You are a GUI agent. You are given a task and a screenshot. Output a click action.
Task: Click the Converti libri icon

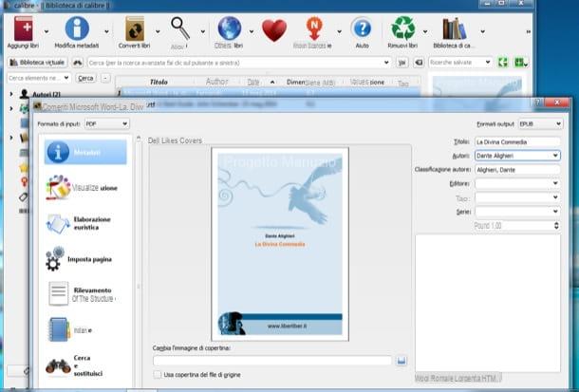(x=135, y=28)
